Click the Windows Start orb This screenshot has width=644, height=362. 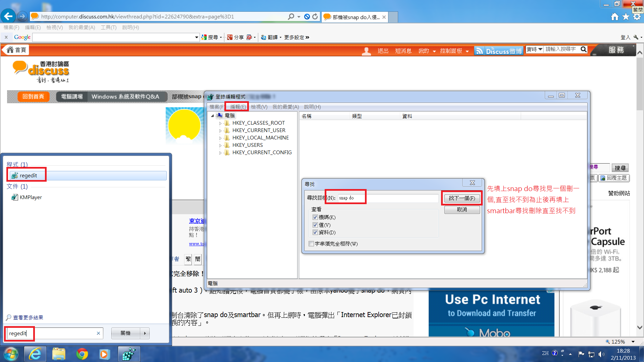coord(11,354)
